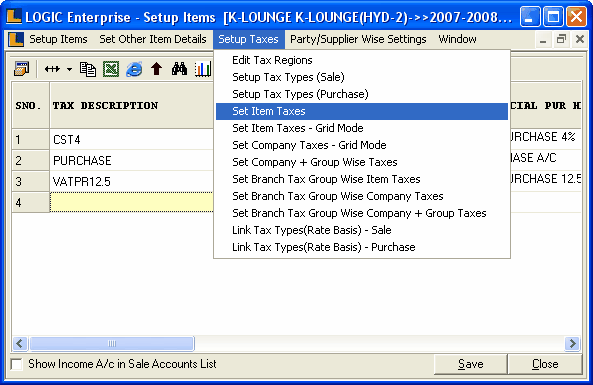Open the dropdown arrow beside column width icon
Viewport: 593px width, 385px height.
point(69,70)
